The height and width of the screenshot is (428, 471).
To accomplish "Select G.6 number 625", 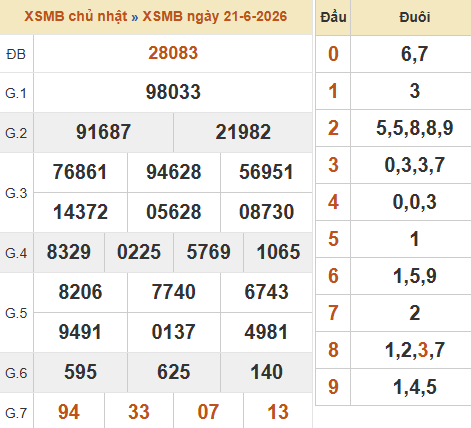I will [174, 372].
